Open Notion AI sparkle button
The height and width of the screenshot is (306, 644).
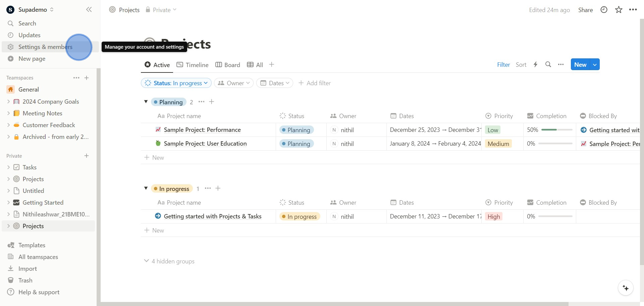pyautogui.click(x=626, y=288)
